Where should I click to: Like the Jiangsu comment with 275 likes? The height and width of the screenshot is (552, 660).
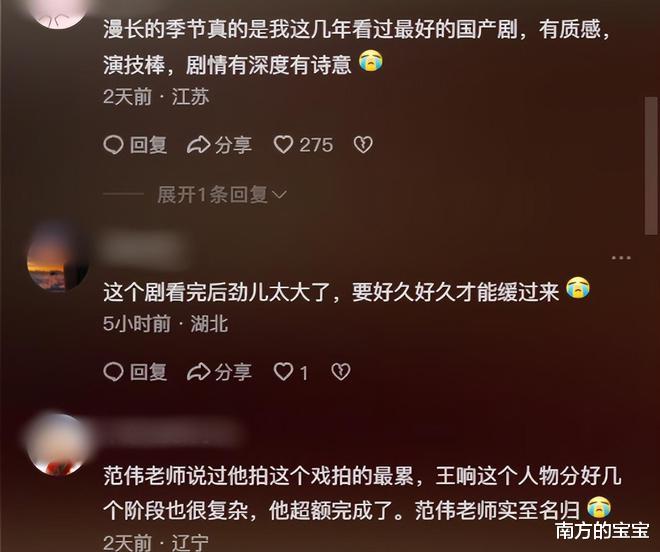point(283,145)
